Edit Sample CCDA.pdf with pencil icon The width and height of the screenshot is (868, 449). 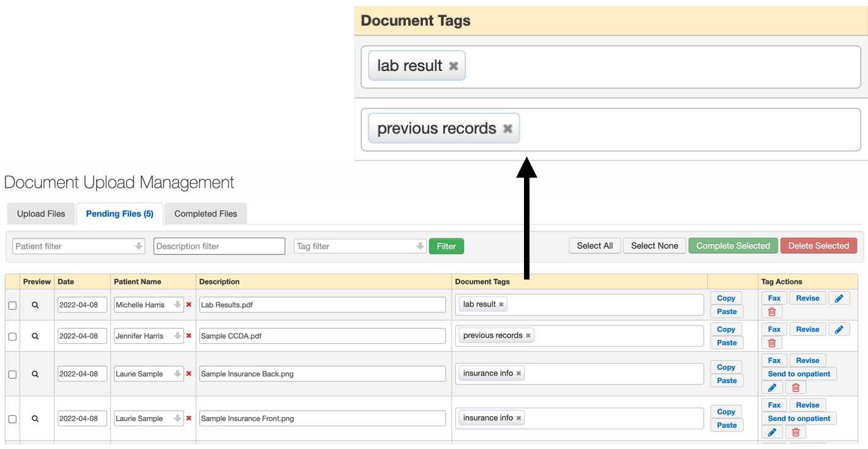tap(839, 329)
